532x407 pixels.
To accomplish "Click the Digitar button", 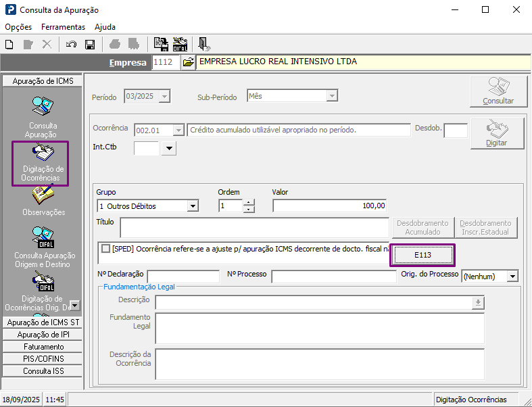I will [x=497, y=133].
